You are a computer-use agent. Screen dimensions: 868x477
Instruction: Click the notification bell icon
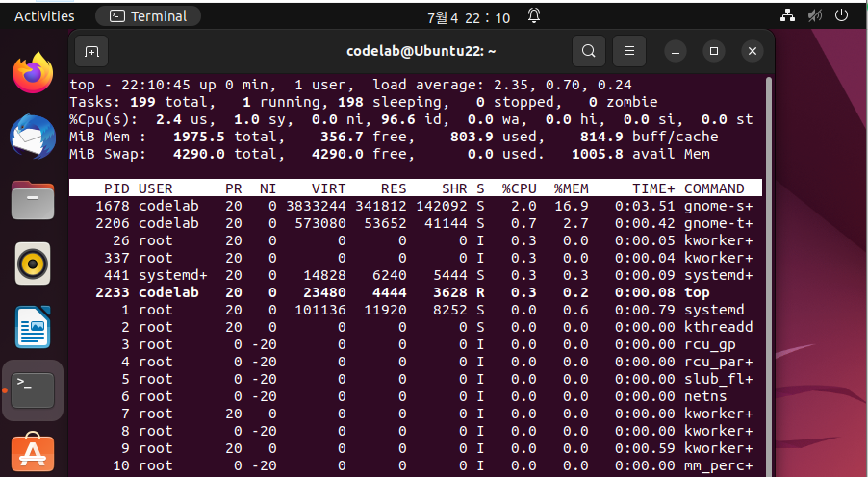click(x=534, y=16)
